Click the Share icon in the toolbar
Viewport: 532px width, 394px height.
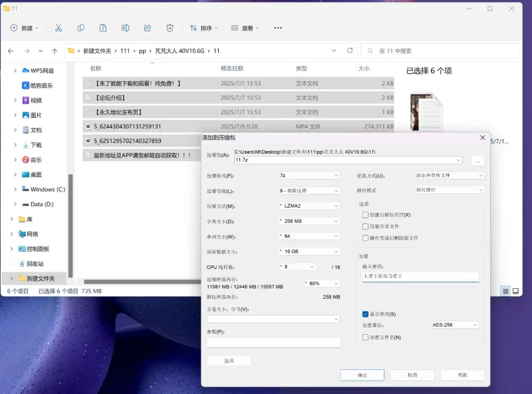[x=147, y=28]
